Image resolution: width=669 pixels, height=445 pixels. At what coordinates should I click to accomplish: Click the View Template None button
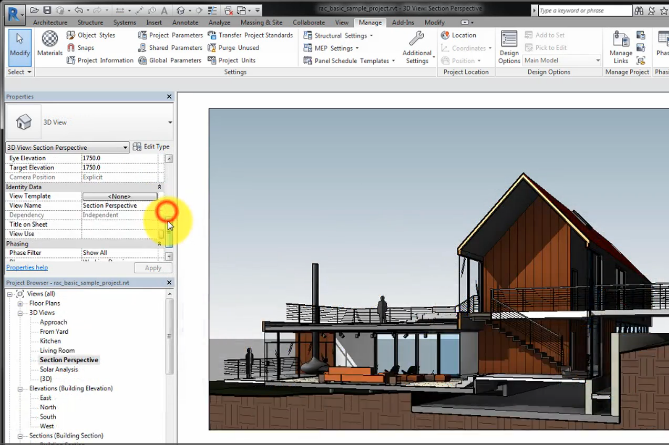click(119, 196)
